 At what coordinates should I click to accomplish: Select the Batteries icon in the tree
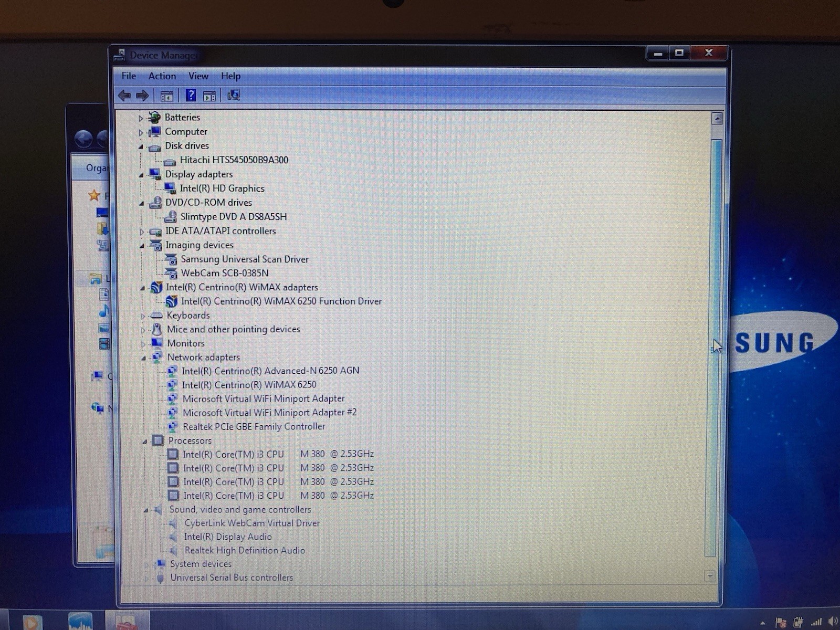[x=154, y=117]
